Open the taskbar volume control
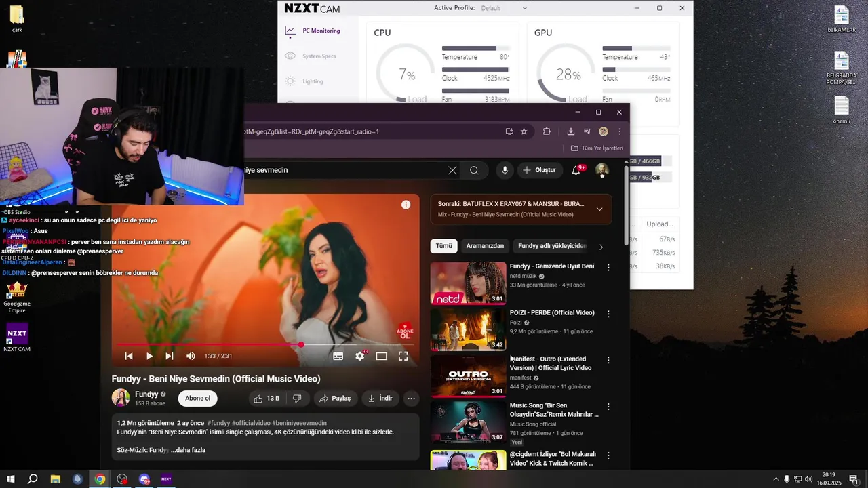Viewport: 868px width, 488px height. click(x=809, y=479)
